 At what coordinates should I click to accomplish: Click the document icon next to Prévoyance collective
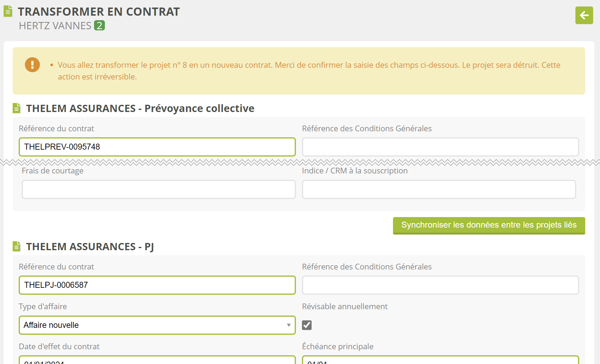point(17,108)
